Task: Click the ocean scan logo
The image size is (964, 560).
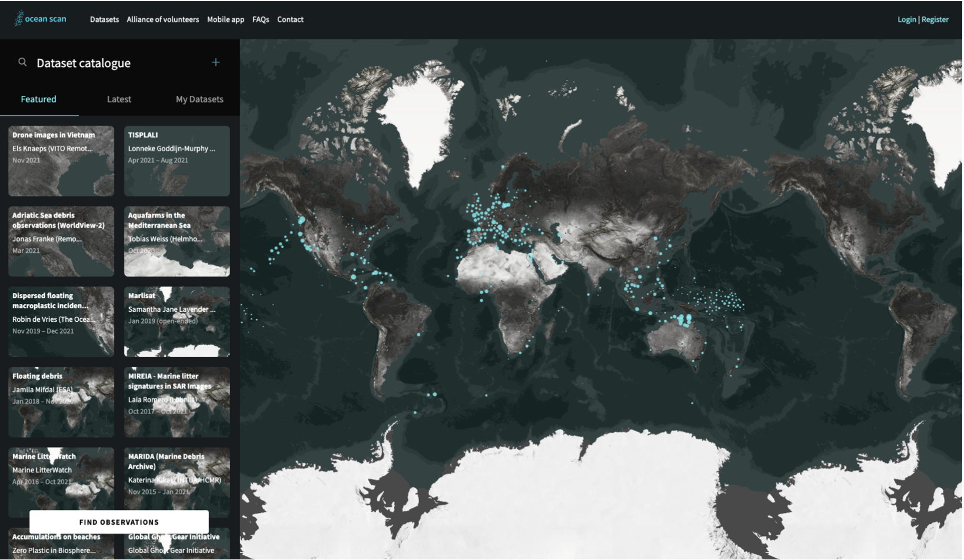Action: [x=40, y=19]
